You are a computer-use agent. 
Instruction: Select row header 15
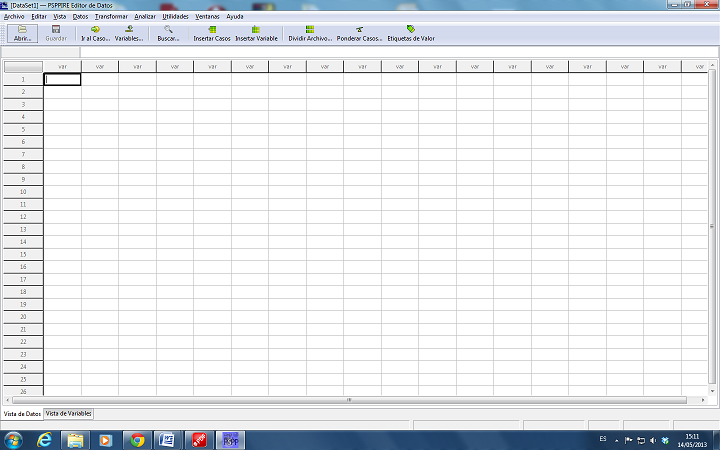23,254
